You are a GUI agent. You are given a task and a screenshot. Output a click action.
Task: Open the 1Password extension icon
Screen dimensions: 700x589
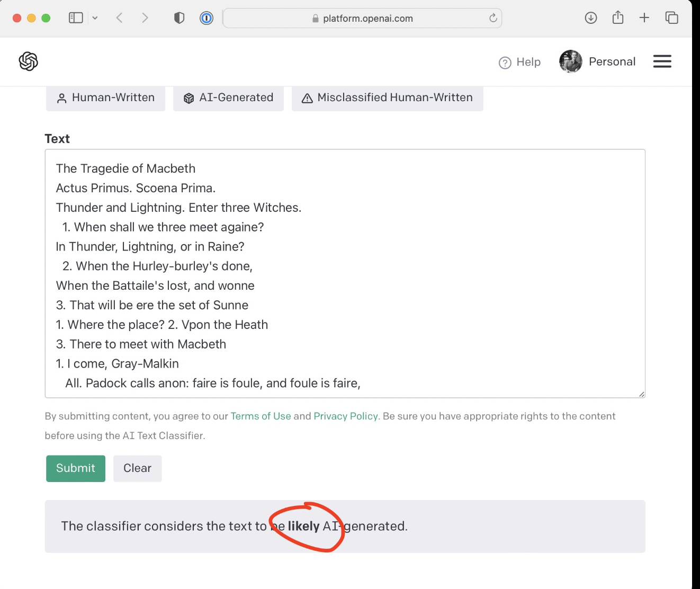pos(206,17)
